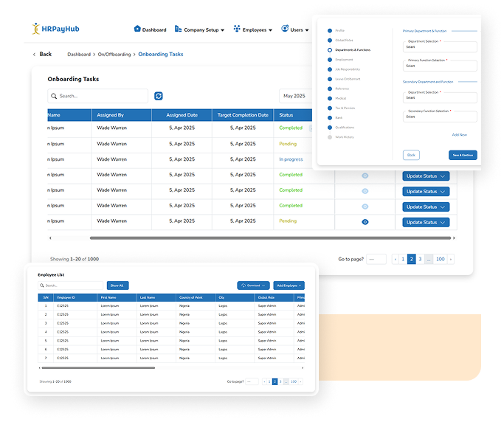The width and height of the screenshot is (504, 433).
Task: Click the HRPayHub logo
Action: point(58,30)
